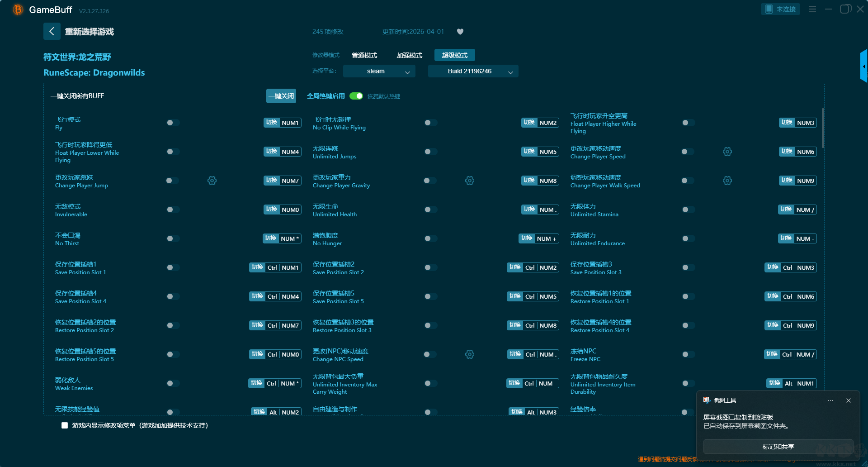Toggle Unlimited Inventory Max Carry Weight switch
Viewport: 868px width, 467px height.
[x=430, y=383]
